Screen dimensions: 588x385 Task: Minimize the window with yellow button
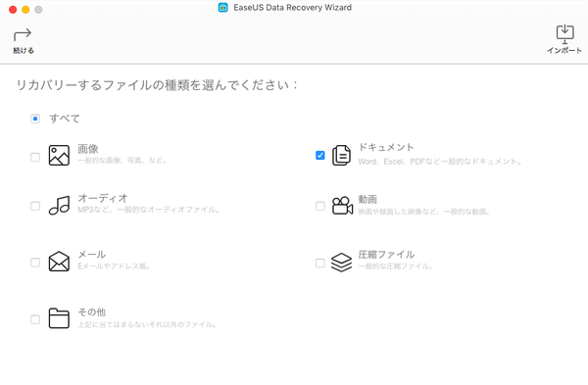tap(25, 10)
